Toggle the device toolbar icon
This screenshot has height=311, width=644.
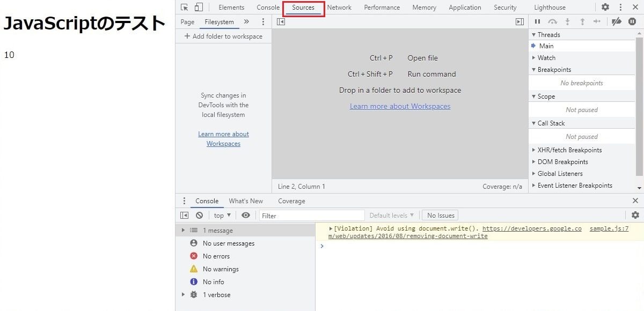[199, 8]
